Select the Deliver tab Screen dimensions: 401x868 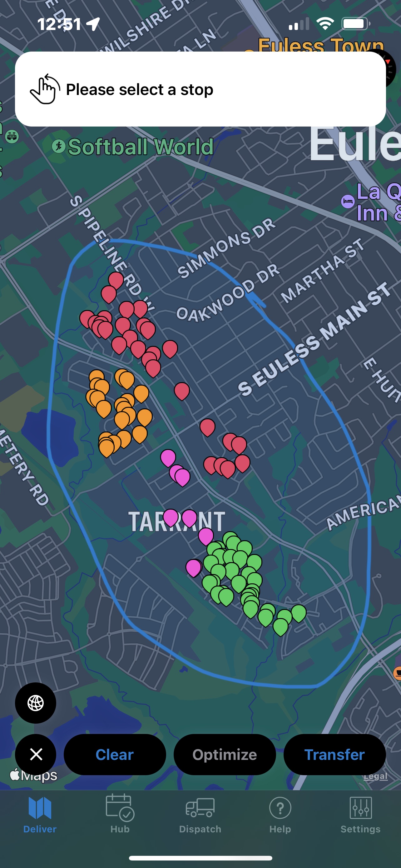(40, 813)
